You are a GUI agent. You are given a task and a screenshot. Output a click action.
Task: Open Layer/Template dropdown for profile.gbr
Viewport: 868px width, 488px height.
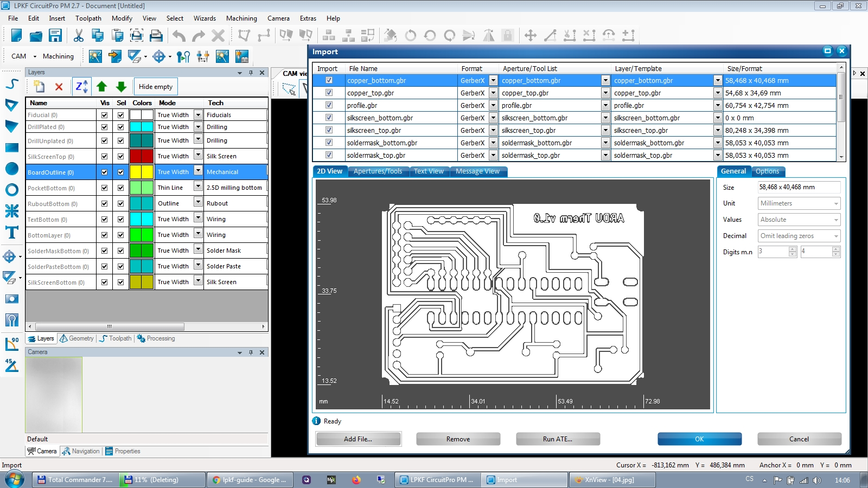pyautogui.click(x=718, y=105)
